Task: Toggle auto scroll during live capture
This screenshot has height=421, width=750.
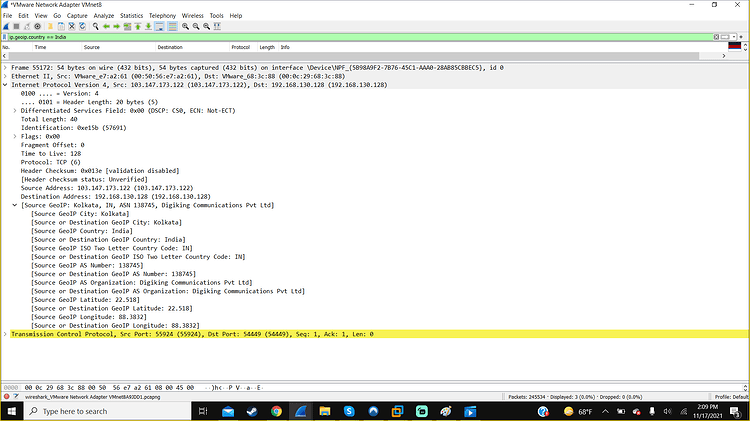Action: [x=159, y=26]
